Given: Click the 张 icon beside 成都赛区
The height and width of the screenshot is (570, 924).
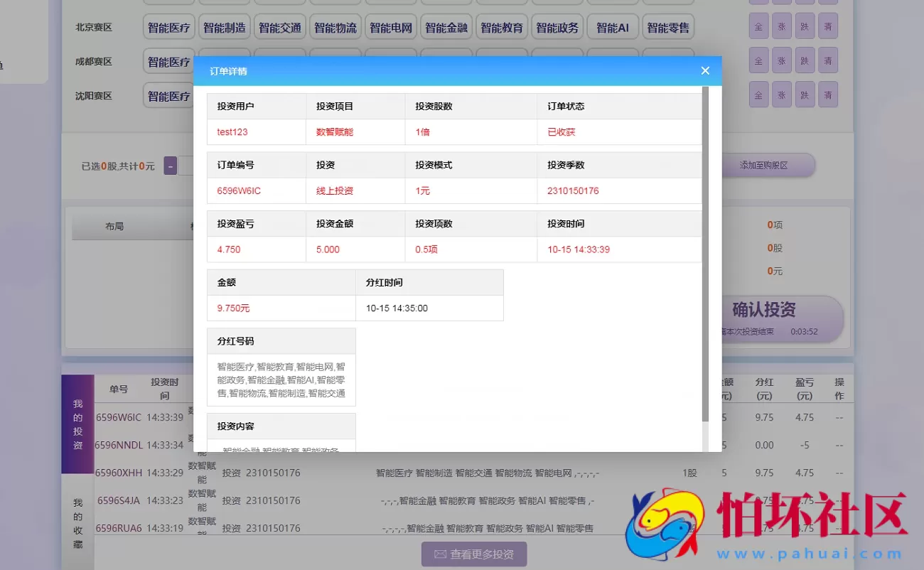Looking at the screenshot, I should click(781, 60).
